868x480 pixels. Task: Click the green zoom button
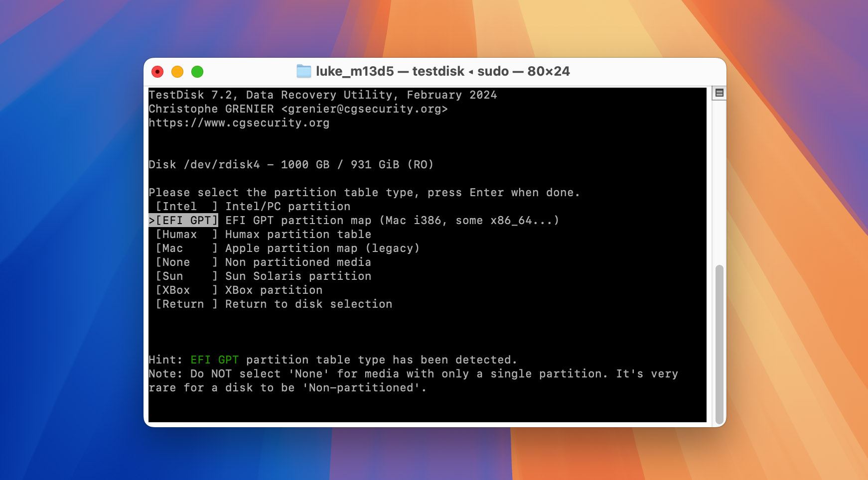(198, 71)
